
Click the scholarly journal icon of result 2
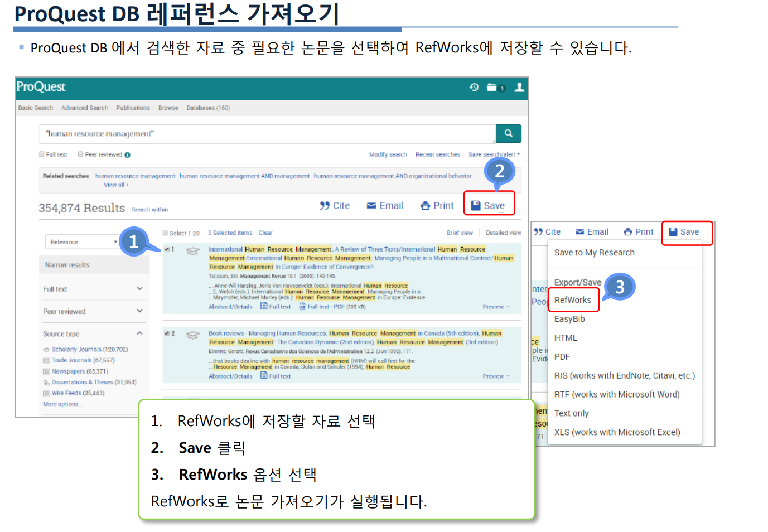(192, 335)
